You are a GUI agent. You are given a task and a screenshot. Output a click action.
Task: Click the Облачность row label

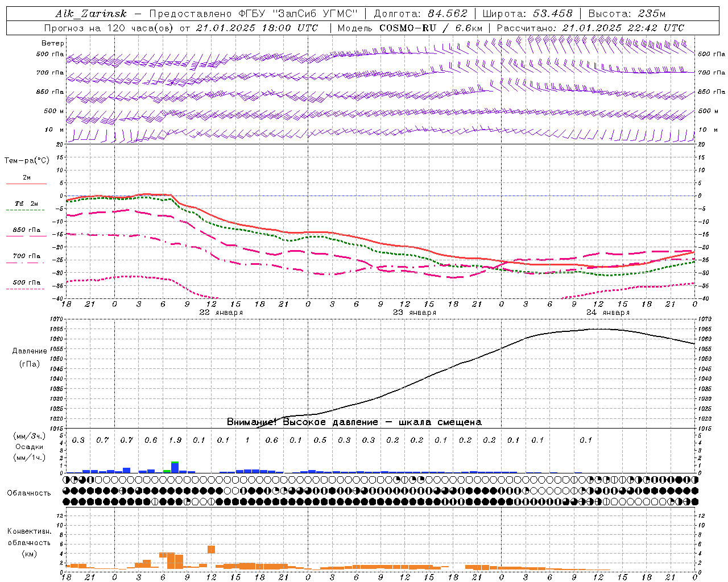29,493
